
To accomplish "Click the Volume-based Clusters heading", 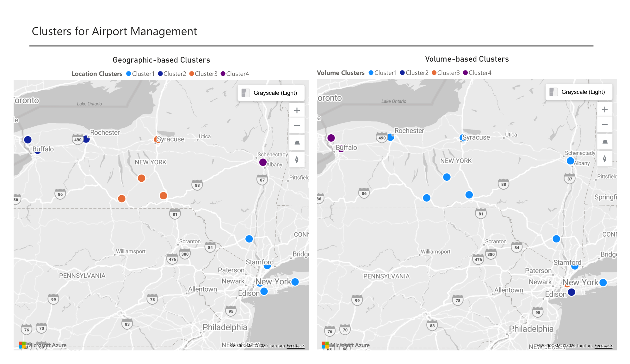I will [x=467, y=59].
